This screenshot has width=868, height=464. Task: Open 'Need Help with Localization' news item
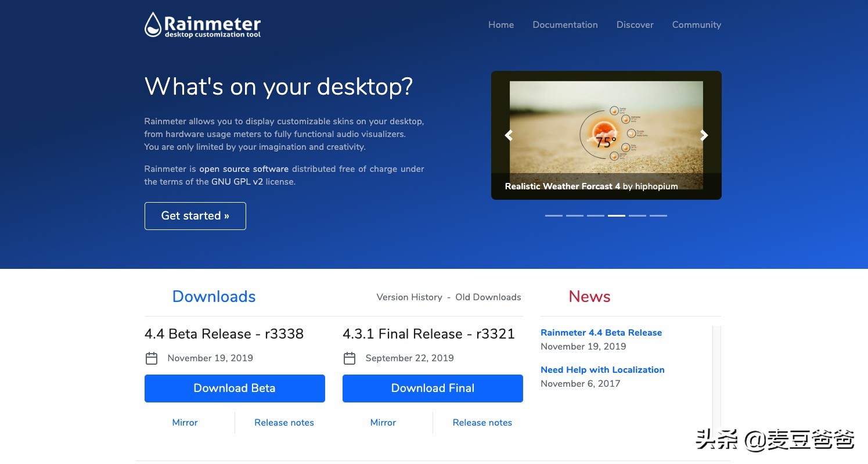point(603,370)
